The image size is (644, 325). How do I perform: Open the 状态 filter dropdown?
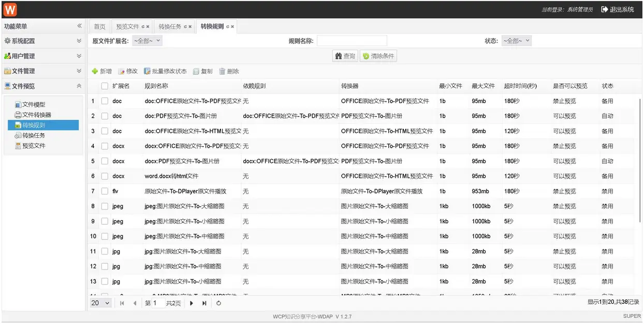click(x=516, y=41)
